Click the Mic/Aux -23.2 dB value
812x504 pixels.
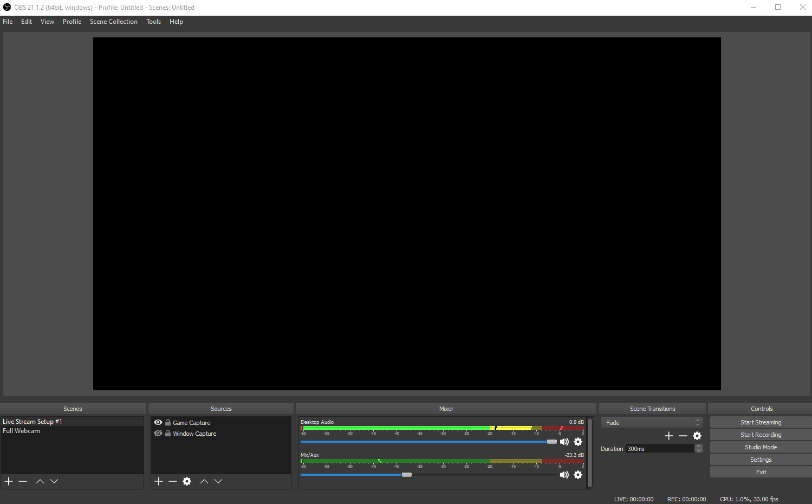coord(574,455)
